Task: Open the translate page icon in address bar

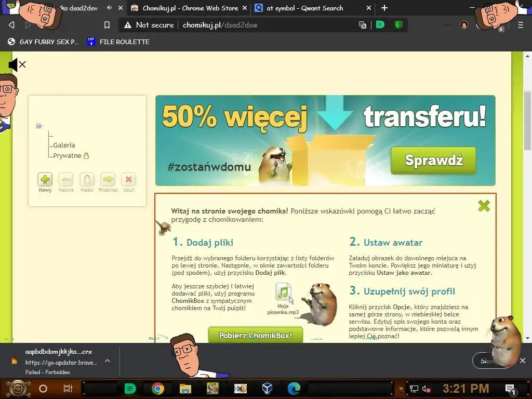Action: coord(362,25)
